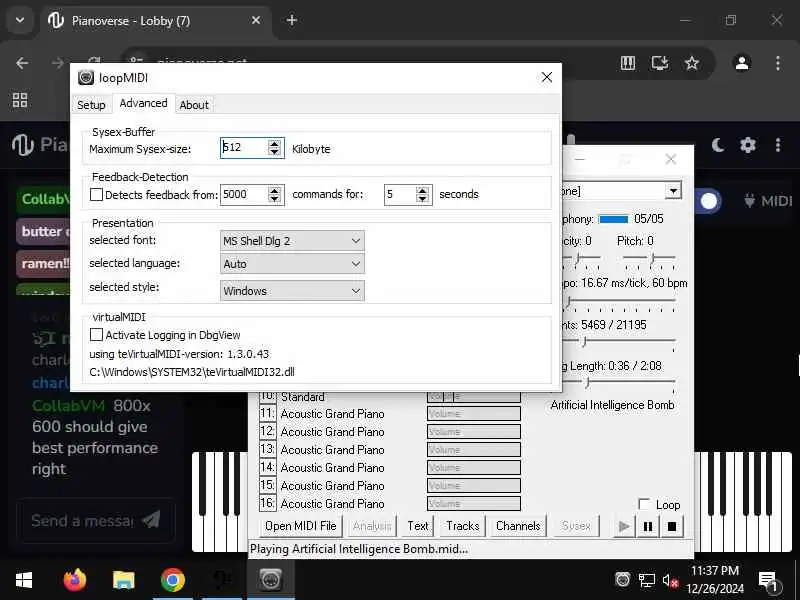Image resolution: width=800 pixels, height=600 pixels.
Task: Open Channels in the MIDI player
Action: [518, 526]
